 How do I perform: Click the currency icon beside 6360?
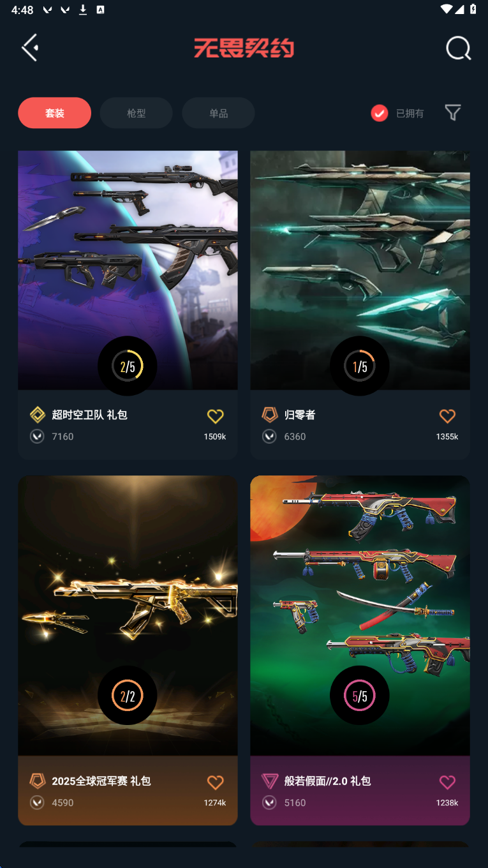click(x=270, y=437)
